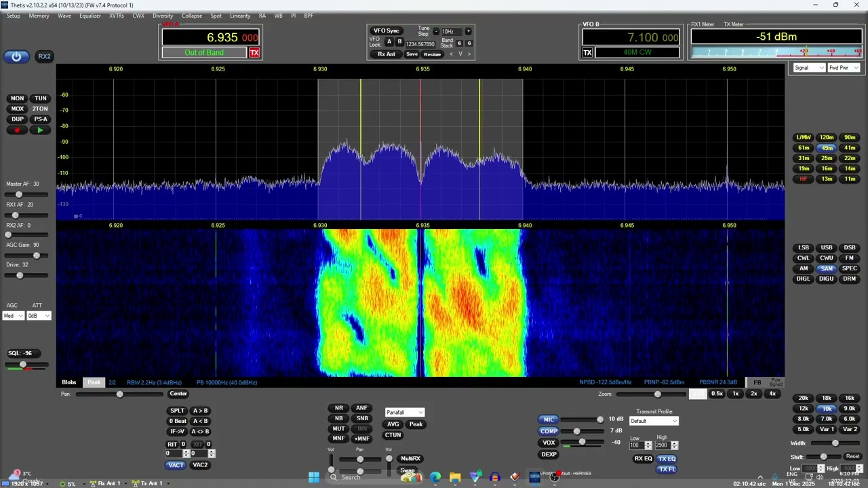Screen dimensions: 868x488
Task: Open the Linearity menu
Action: click(240, 16)
